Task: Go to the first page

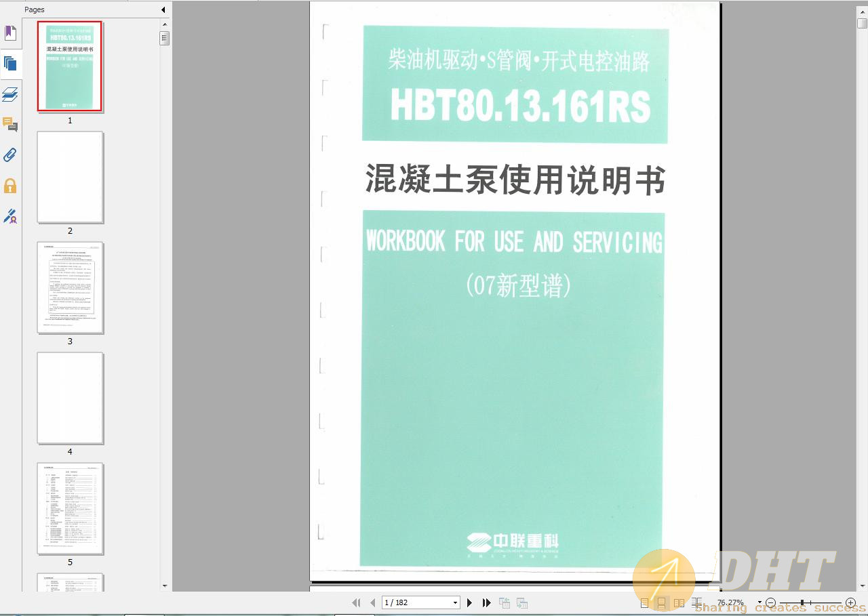Action: pyautogui.click(x=356, y=602)
